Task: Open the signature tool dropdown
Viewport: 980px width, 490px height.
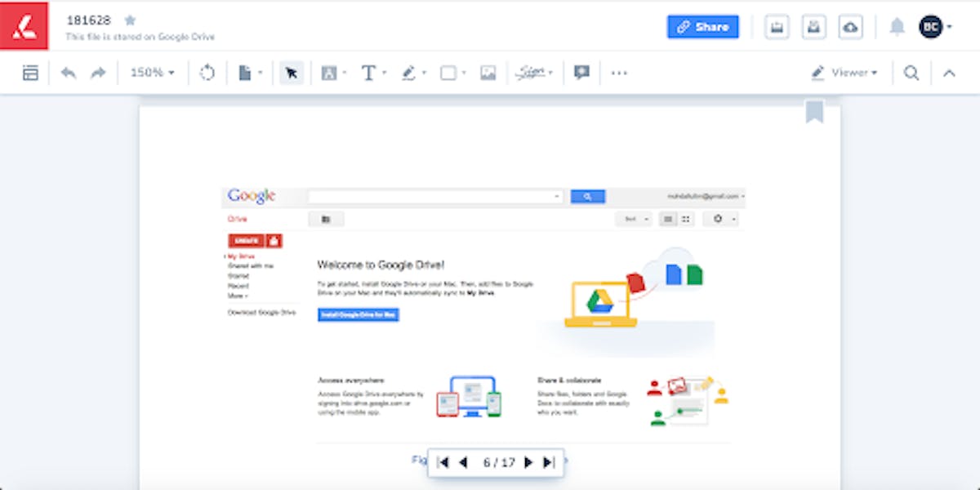Action: [535, 73]
